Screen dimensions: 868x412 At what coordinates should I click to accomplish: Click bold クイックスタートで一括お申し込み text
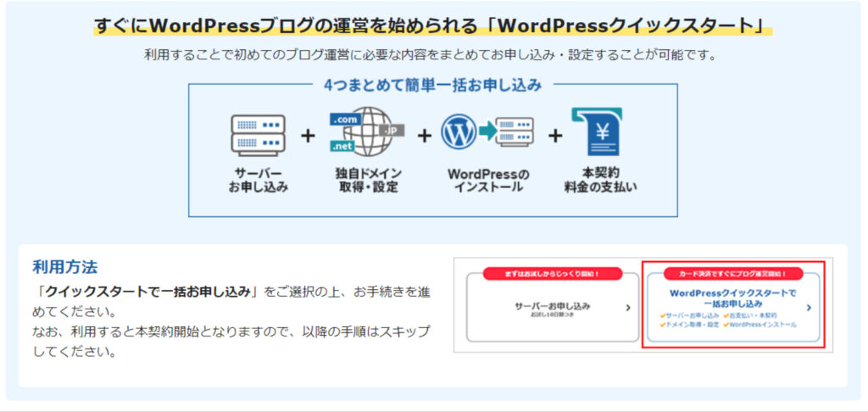(148, 292)
